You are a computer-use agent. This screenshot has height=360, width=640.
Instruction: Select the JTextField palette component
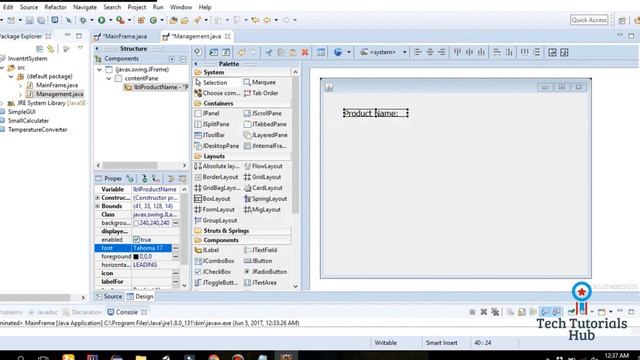pyautogui.click(x=260, y=250)
